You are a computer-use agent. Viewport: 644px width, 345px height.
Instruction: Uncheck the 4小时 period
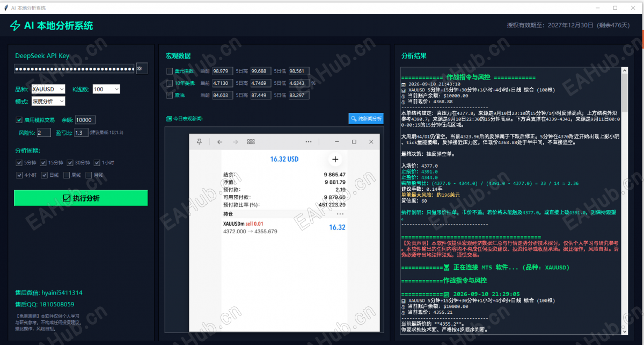pyautogui.click(x=19, y=175)
